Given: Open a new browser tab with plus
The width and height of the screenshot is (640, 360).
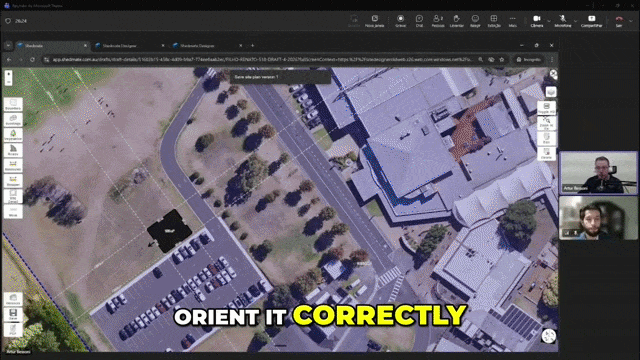Looking at the screenshot, I should tap(252, 46).
